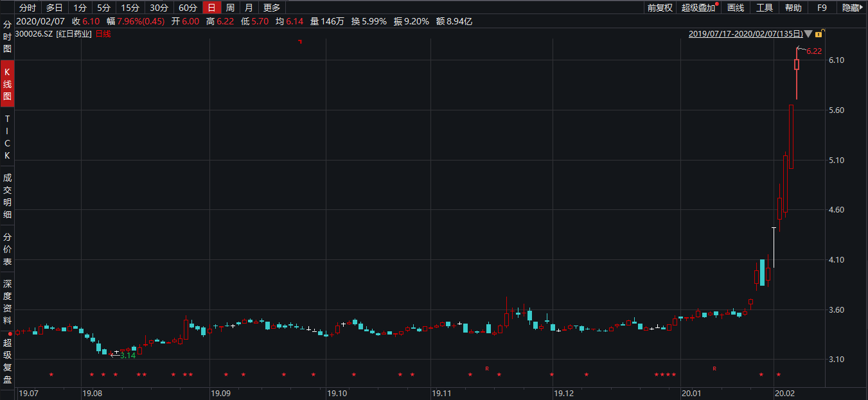Screen dimensions: 868x400
Task: Click the 4.10 price axis label
Action: [837, 260]
